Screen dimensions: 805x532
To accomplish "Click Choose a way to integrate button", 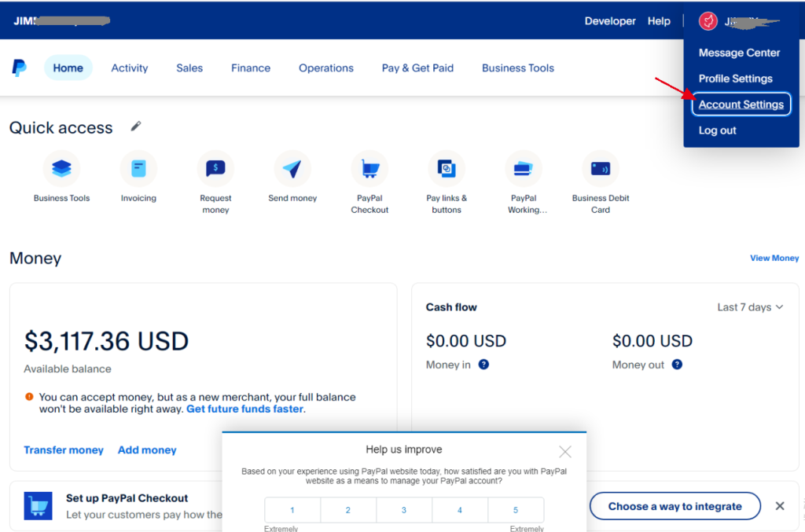I will (675, 506).
